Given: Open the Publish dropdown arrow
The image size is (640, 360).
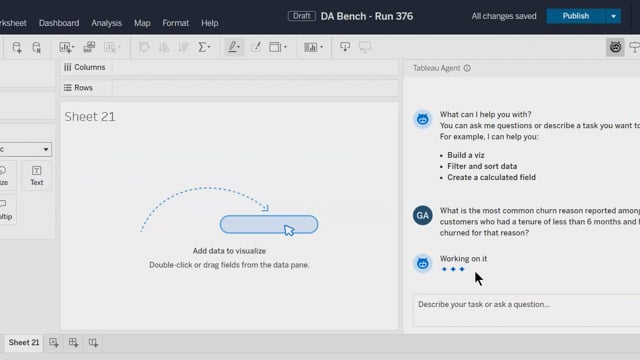Looking at the screenshot, I should coord(613,16).
